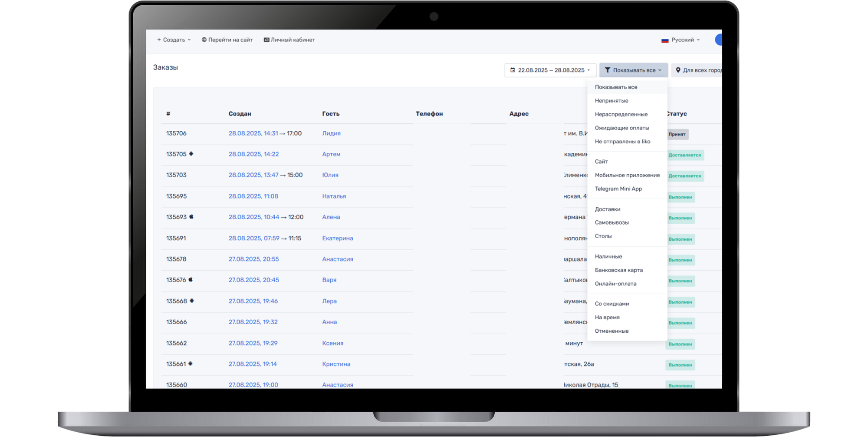The width and height of the screenshot is (868, 437).
Task: Filter orders by Самовывозы
Action: tap(612, 223)
